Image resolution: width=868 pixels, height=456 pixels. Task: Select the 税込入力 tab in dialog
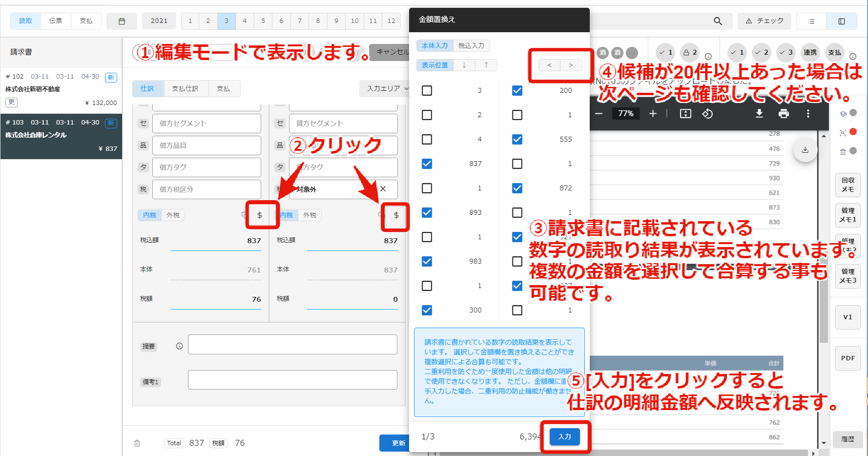471,45
